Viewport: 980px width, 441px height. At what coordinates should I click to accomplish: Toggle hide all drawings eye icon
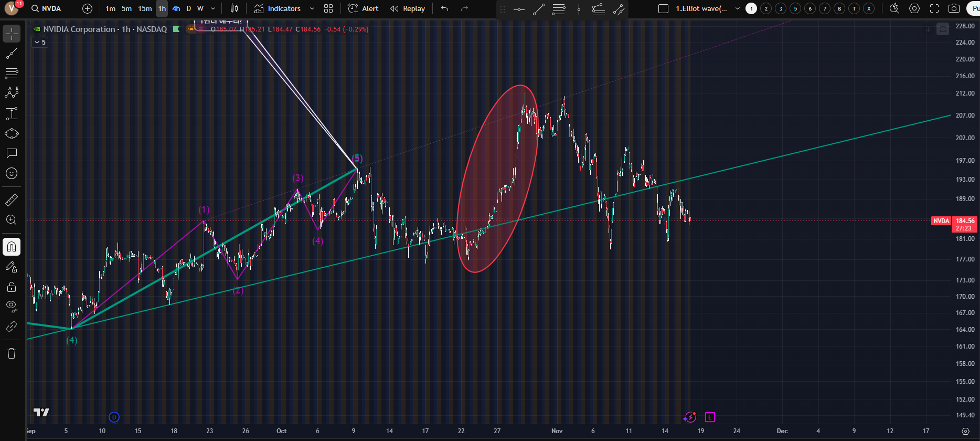[x=11, y=306]
